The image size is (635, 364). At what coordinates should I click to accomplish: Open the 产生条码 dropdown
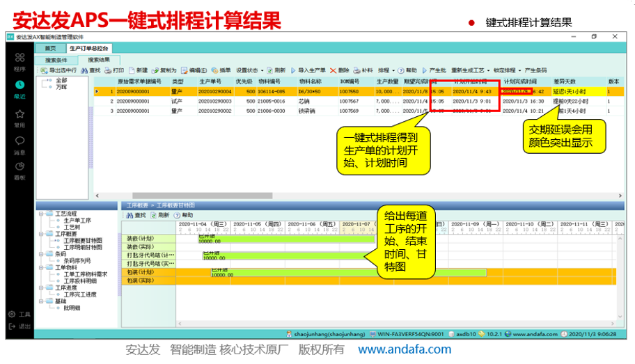point(535,70)
